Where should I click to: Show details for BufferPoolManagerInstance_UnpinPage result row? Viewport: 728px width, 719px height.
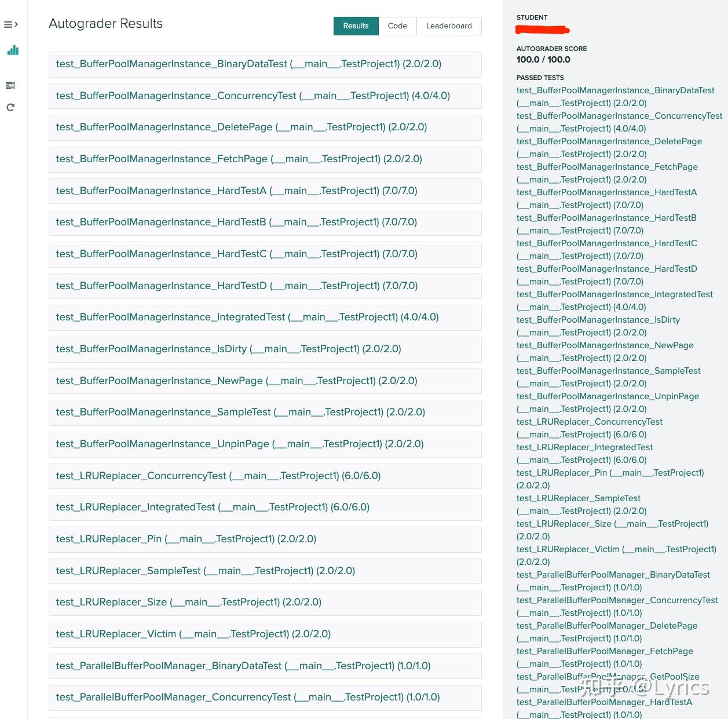click(265, 444)
